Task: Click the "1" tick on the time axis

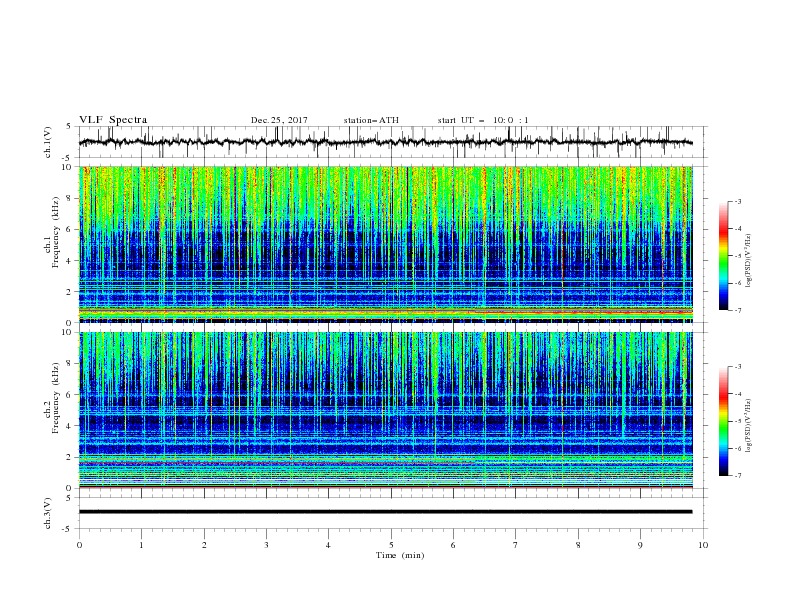Action: click(x=141, y=545)
